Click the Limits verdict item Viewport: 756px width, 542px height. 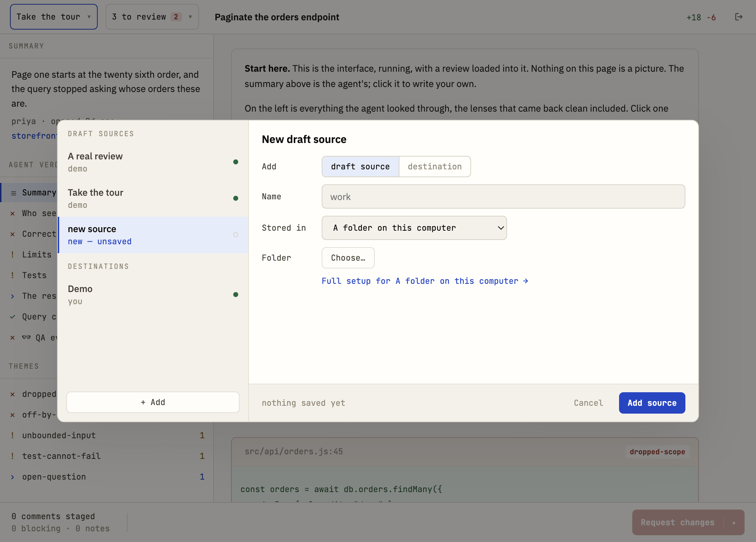(29, 255)
